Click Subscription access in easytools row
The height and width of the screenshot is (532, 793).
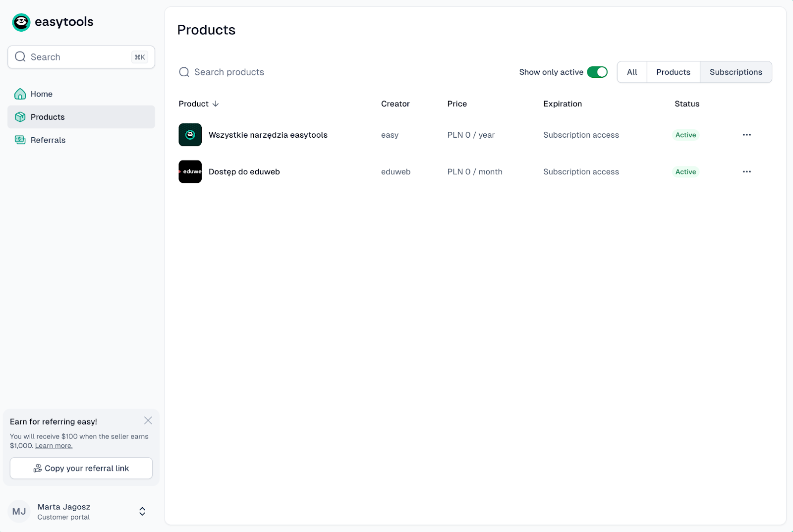[581, 135]
